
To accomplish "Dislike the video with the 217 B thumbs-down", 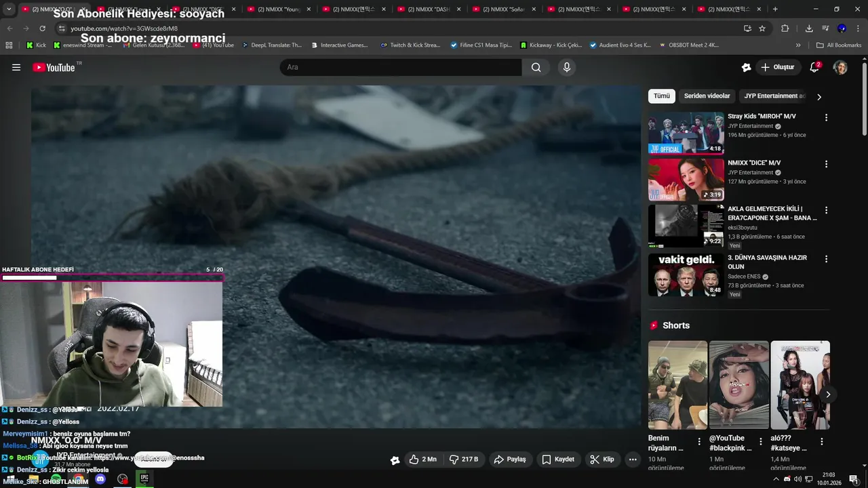I will click(464, 460).
